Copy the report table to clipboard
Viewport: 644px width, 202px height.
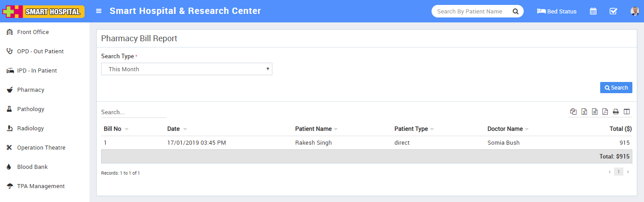point(573,112)
